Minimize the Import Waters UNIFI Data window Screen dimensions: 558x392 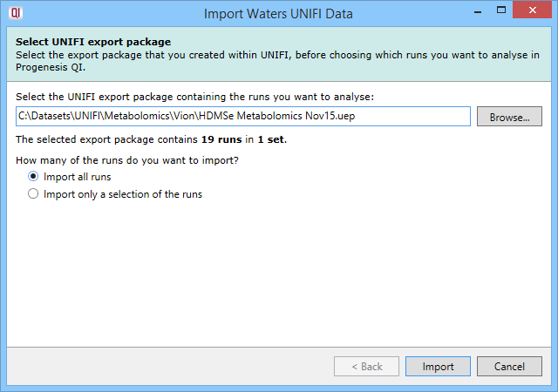click(478, 10)
